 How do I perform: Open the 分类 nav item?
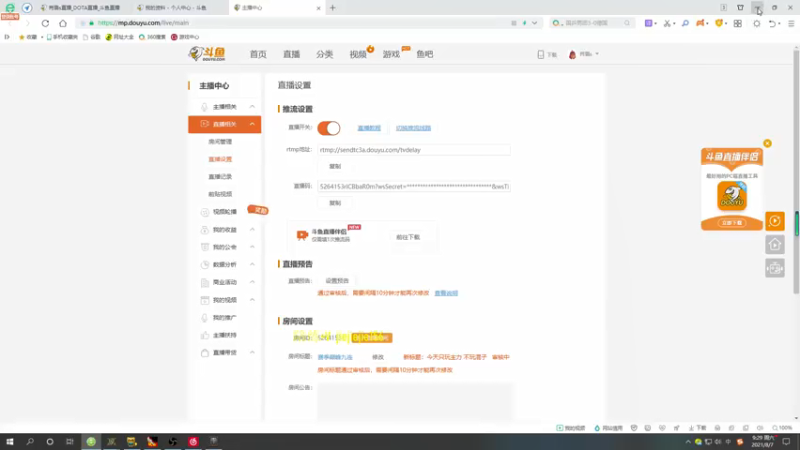[x=324, y=54]
